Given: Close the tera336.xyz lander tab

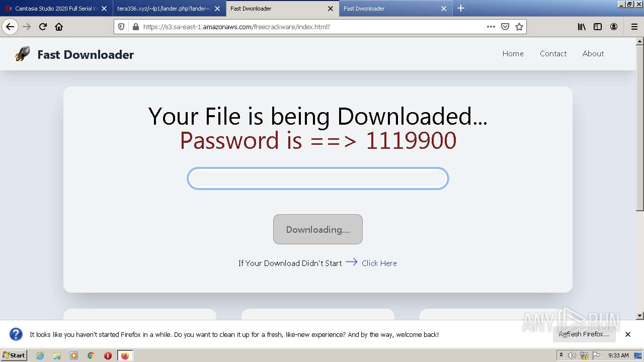Looking at the screenshot, I should click(217, 9).
